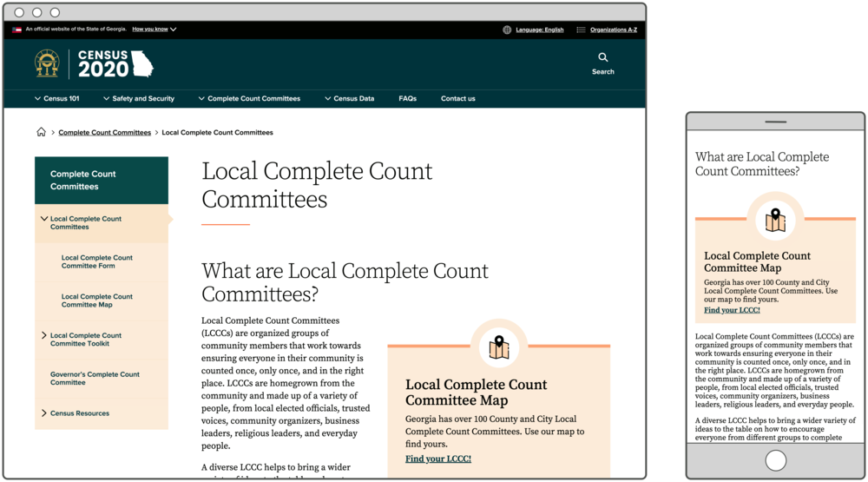Click desktop heading 'What are Local Complete Count Committees?'
Viewport: 868px width, 482px height.
pyautogui.click(x=345, y=282)
